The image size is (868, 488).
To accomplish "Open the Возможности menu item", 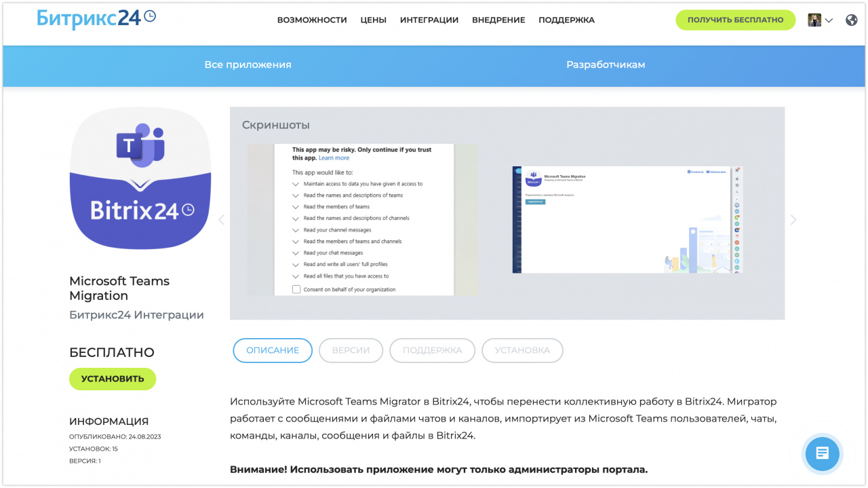I will click(312, 20).
